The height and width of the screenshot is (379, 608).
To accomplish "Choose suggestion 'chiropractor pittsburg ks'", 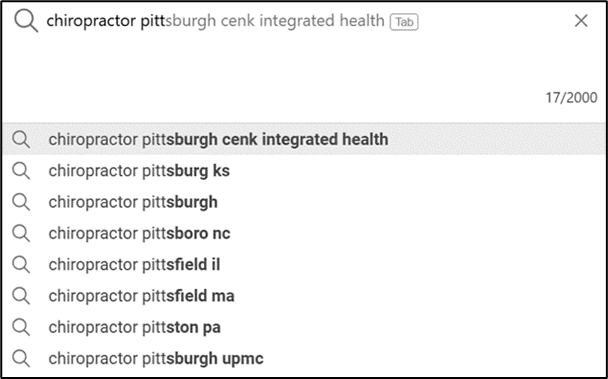I will [304, 171].
